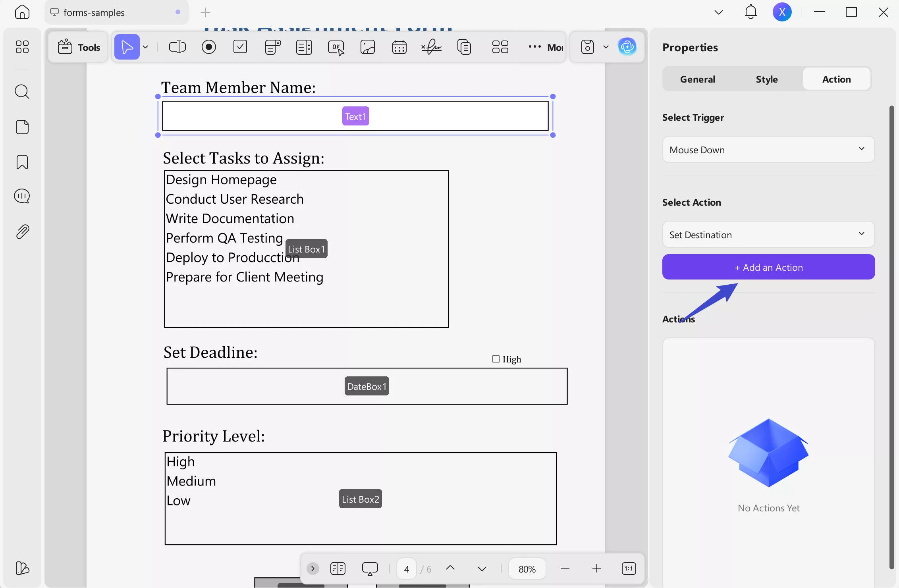899x588 pixels.
Task: Expand the Set Destination action dropdown
Action: [x=768, y=234]
